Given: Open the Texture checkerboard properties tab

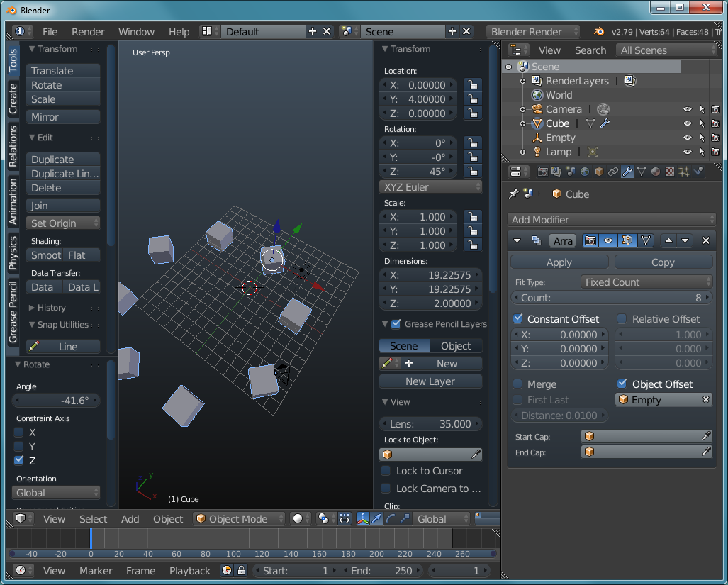Looking at the screenshot, I should [x=669, y=172].
